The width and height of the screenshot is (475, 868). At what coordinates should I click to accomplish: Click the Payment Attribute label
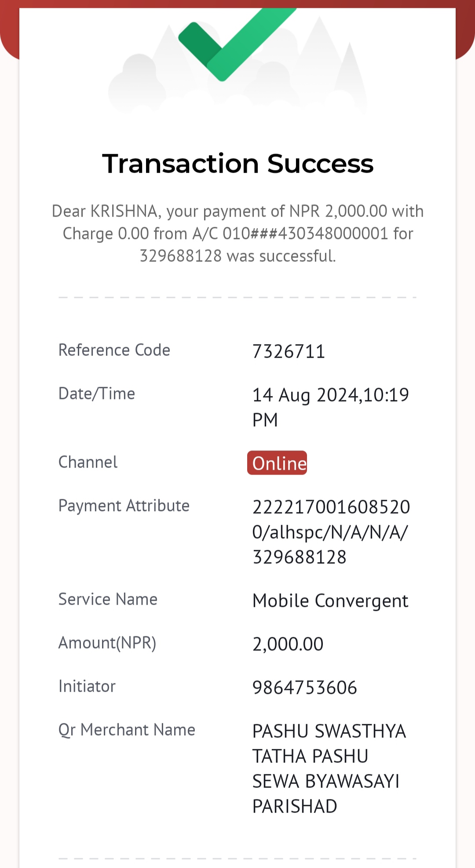point(124,506)
